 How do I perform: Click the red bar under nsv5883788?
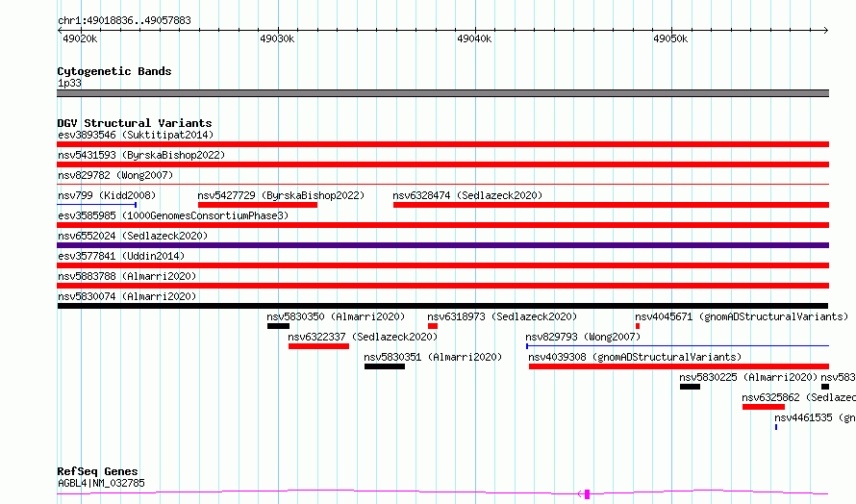pyautogui.click(x=442, y=286)
